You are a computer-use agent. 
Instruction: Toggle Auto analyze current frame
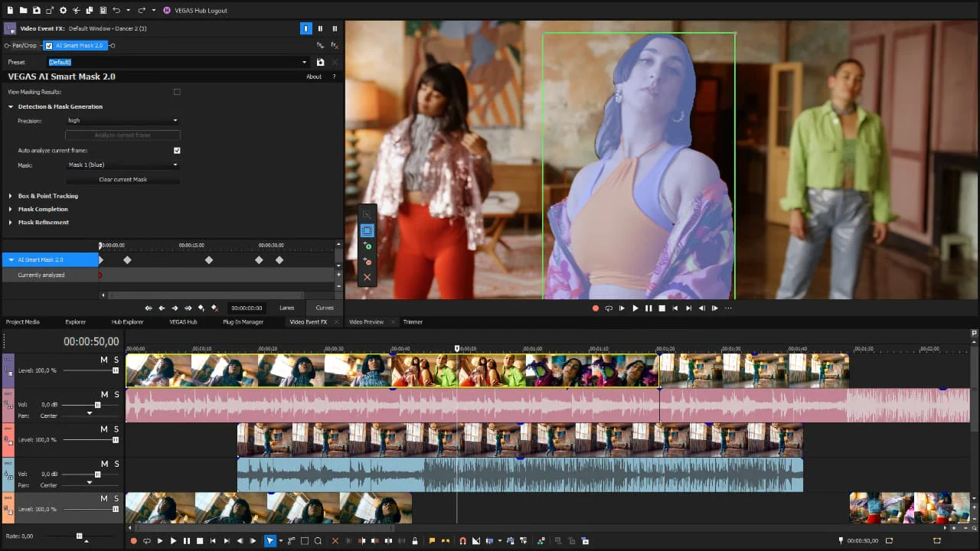[x=177, y=150]
